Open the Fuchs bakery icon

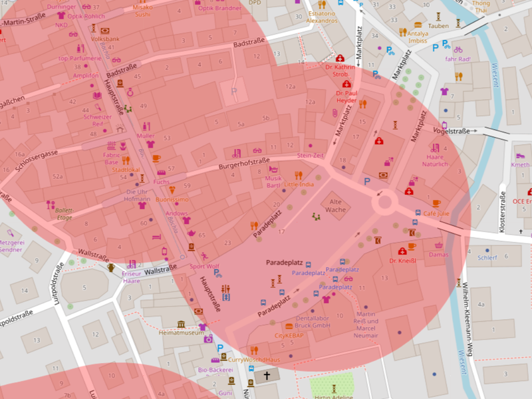pyautogui.click(x=162, y=172)
